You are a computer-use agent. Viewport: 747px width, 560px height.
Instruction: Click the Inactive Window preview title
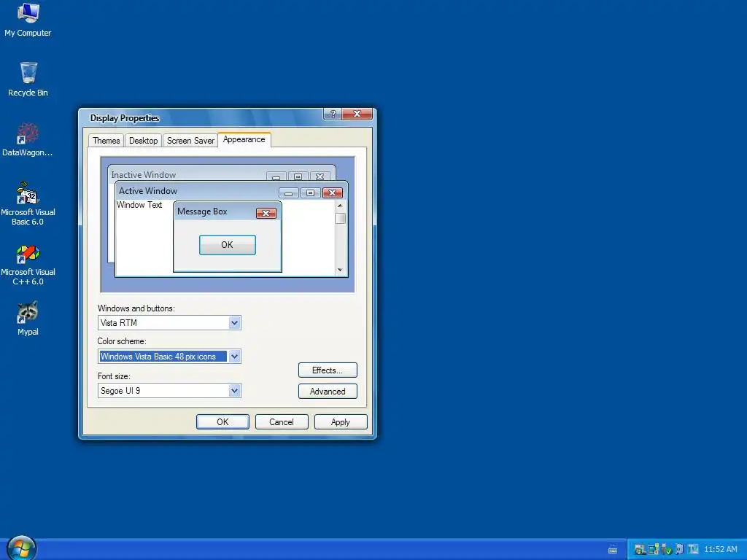tap(144, 175)
